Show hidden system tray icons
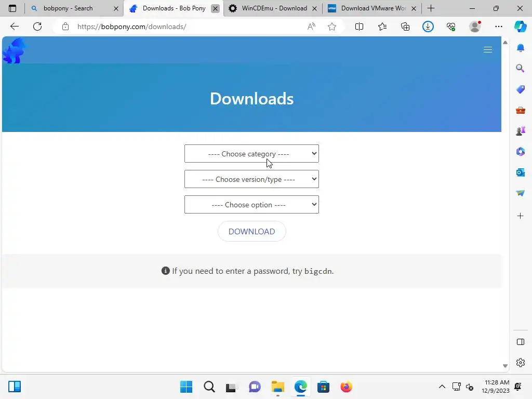 442,387
